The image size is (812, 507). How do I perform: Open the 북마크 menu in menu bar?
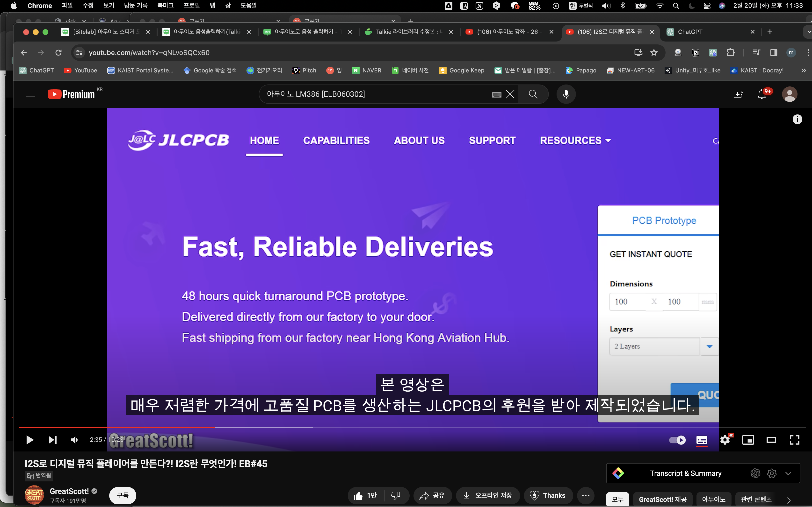click(165, 5)
